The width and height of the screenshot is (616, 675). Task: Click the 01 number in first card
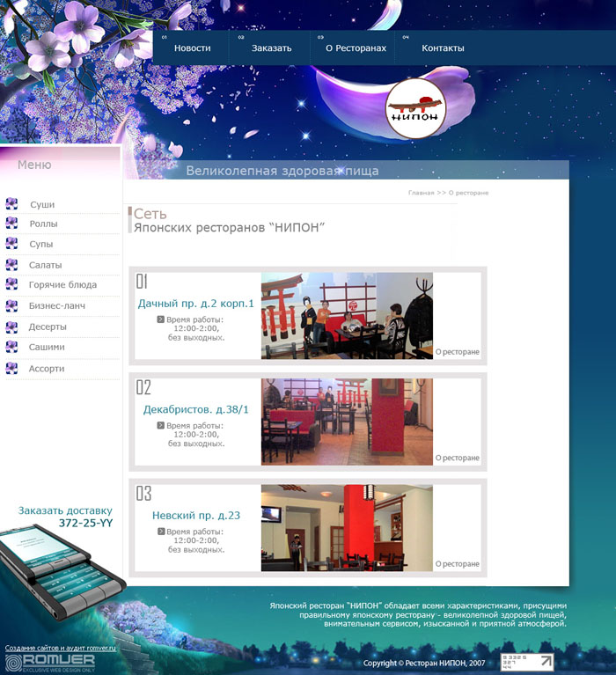142,282
